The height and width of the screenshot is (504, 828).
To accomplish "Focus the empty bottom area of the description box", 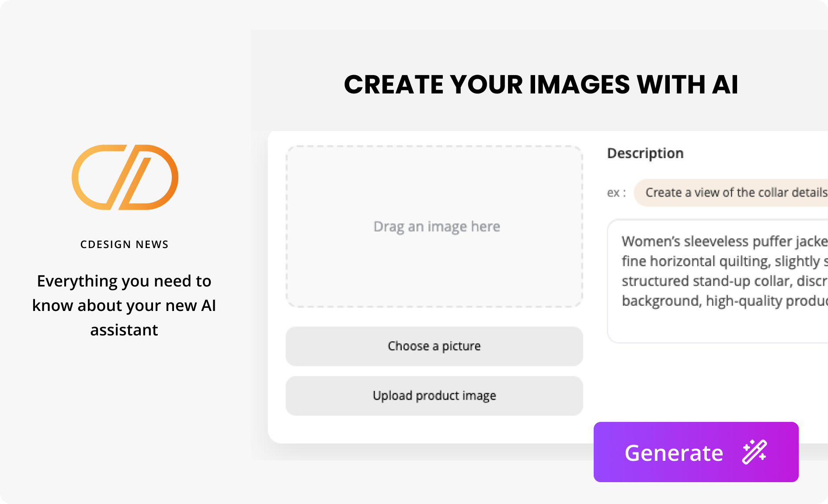I will coord(717,328).
